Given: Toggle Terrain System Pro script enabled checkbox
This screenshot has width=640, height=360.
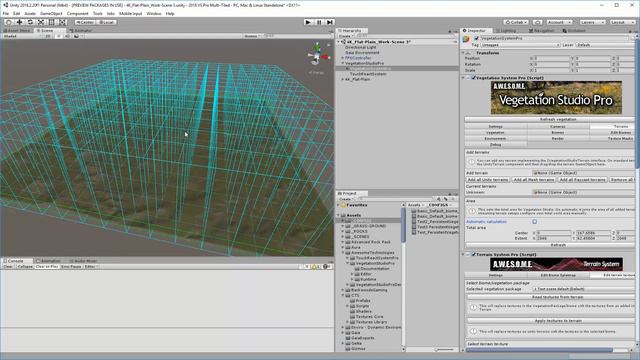Looking at the screenshot, I should pos(473,254).
